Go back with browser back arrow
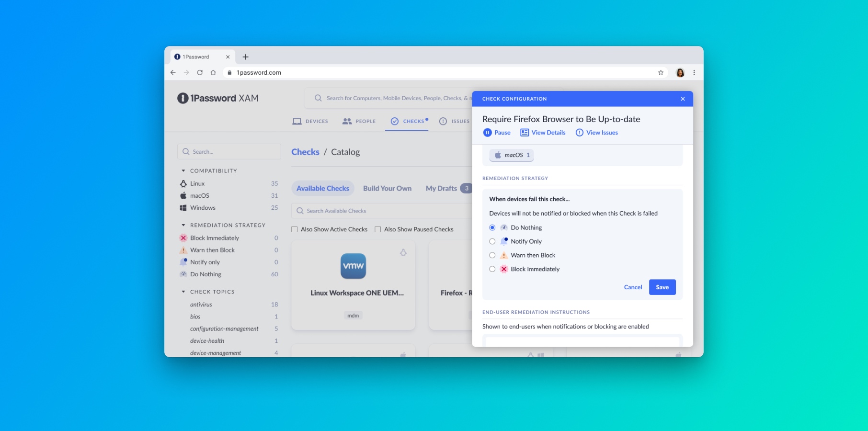 pos(173,73)
